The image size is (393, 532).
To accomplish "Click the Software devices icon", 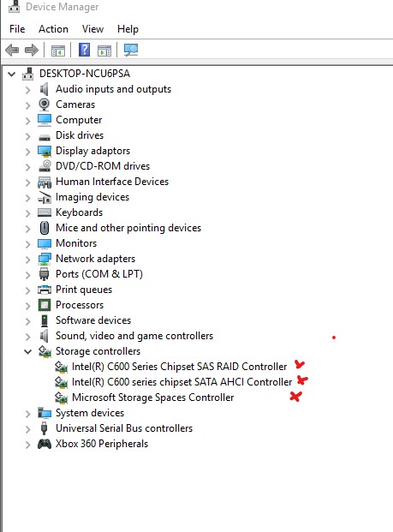I will (45, 320).
